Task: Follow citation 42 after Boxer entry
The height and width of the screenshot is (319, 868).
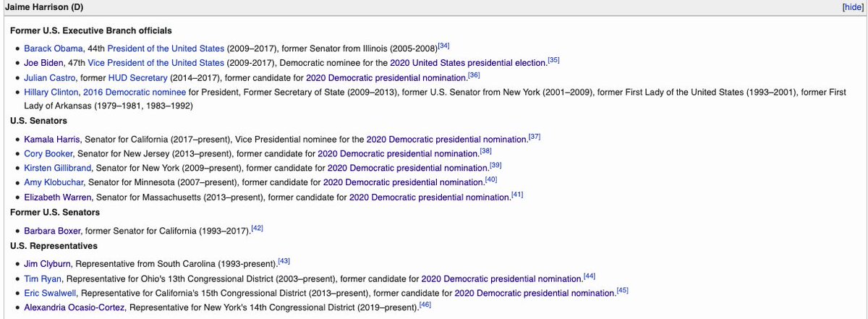Action: point(257,228)
